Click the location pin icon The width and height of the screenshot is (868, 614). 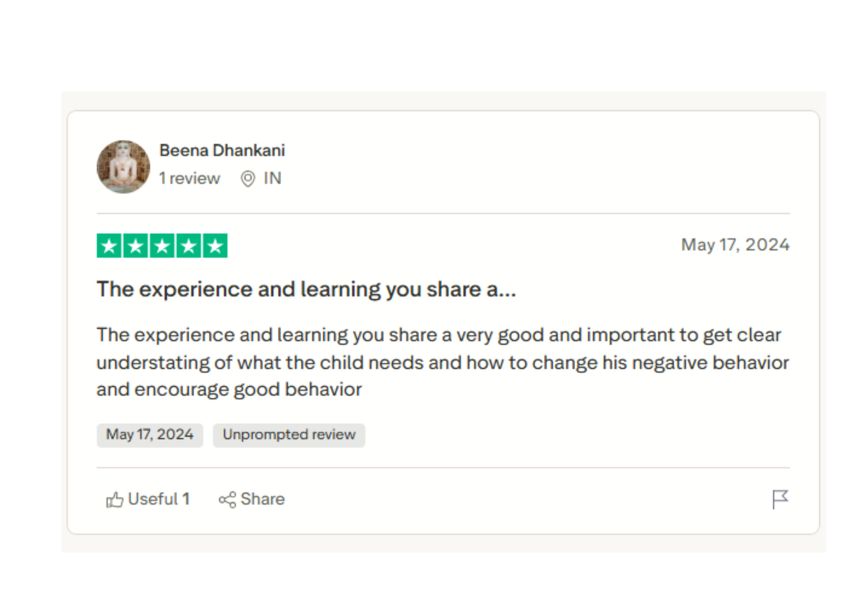[x=248, y=179]
